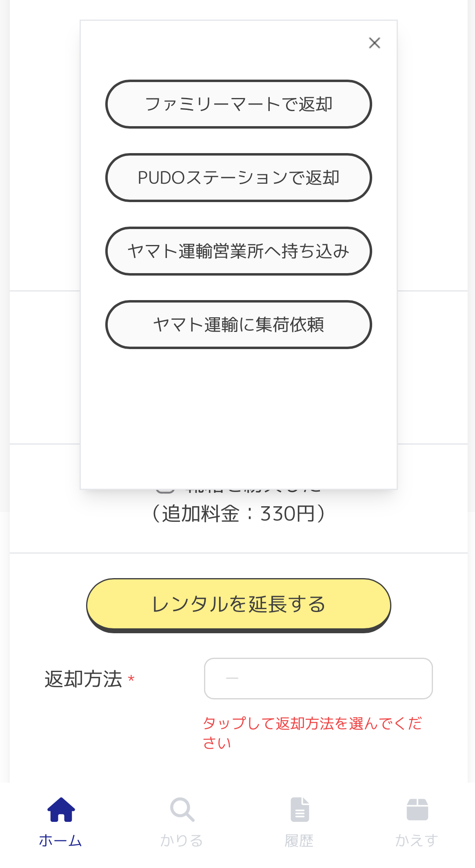Toggle the partially hidden checkbox above 追加料金

166,490
